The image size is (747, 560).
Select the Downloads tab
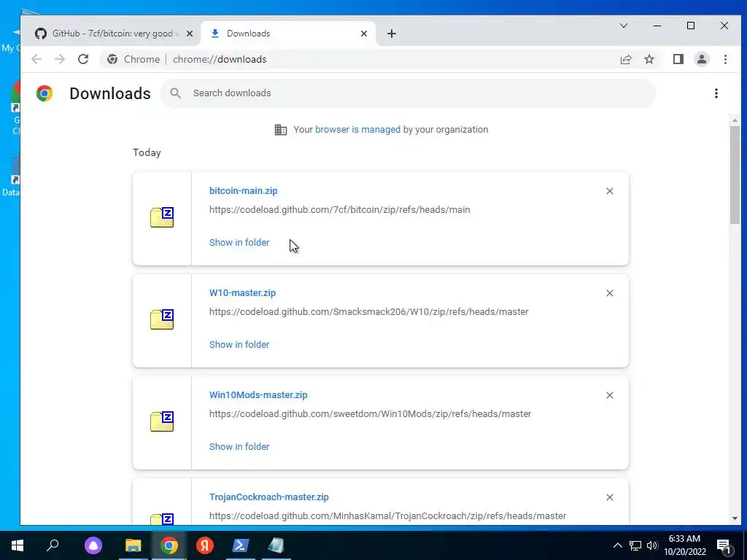tap(288, 34)
